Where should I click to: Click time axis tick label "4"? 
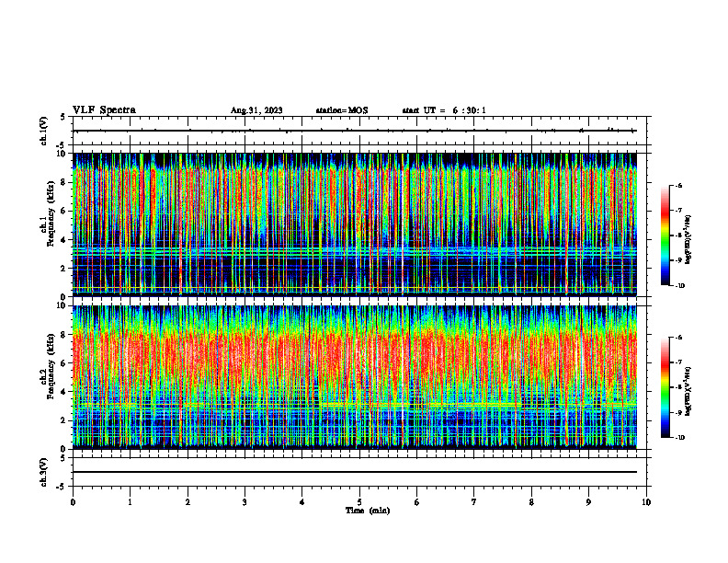(302, 502)
